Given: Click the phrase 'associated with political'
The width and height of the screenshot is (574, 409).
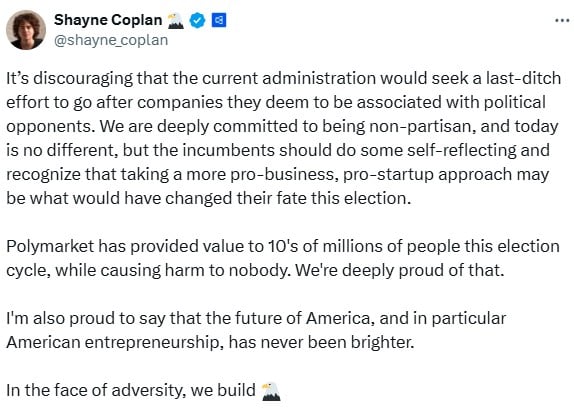Looking at the screenshot, I should (451, 103).
